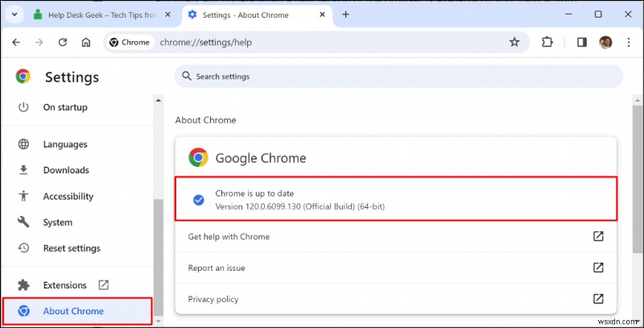Screen dimensions: 644x328
Task: Click the forward navigation arrow
Action: [39, 43]
